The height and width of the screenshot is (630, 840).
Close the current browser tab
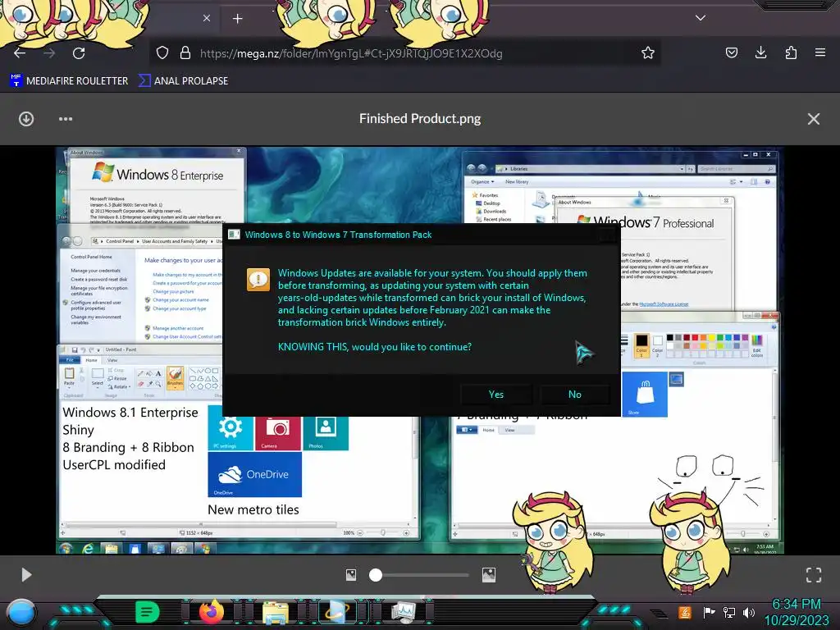(x=207, y=18)
